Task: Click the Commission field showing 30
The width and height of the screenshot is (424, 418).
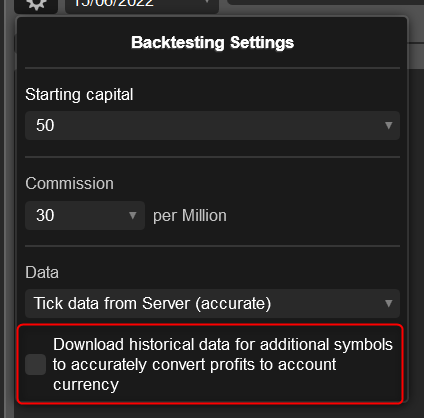Action: pos(85,215)
